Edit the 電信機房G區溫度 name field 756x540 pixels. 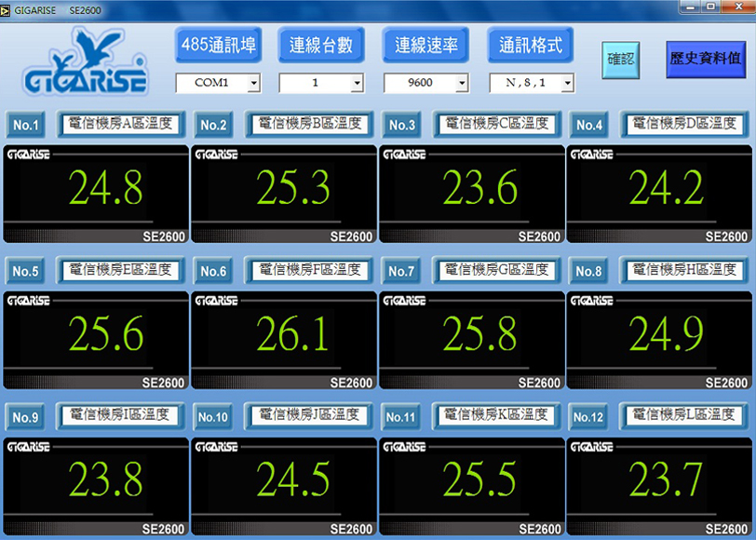(x=497, y=270)
